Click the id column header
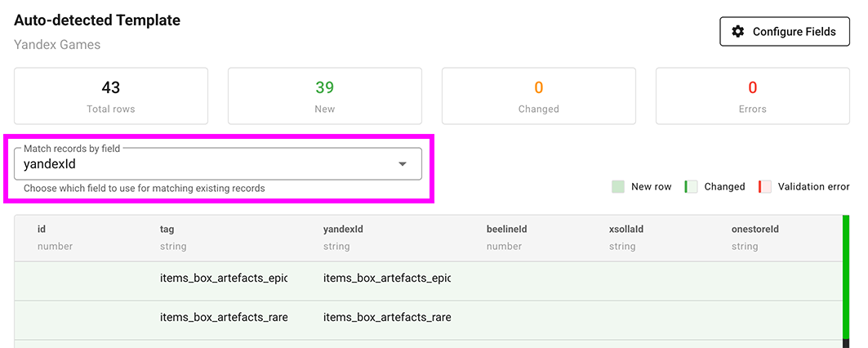The image size is (868, 348). pos(42,230)
